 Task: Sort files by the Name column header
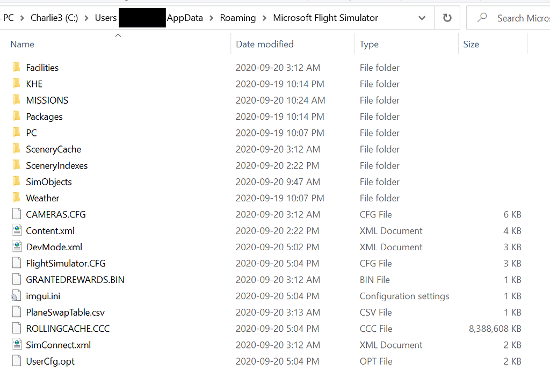click(23, 44)
